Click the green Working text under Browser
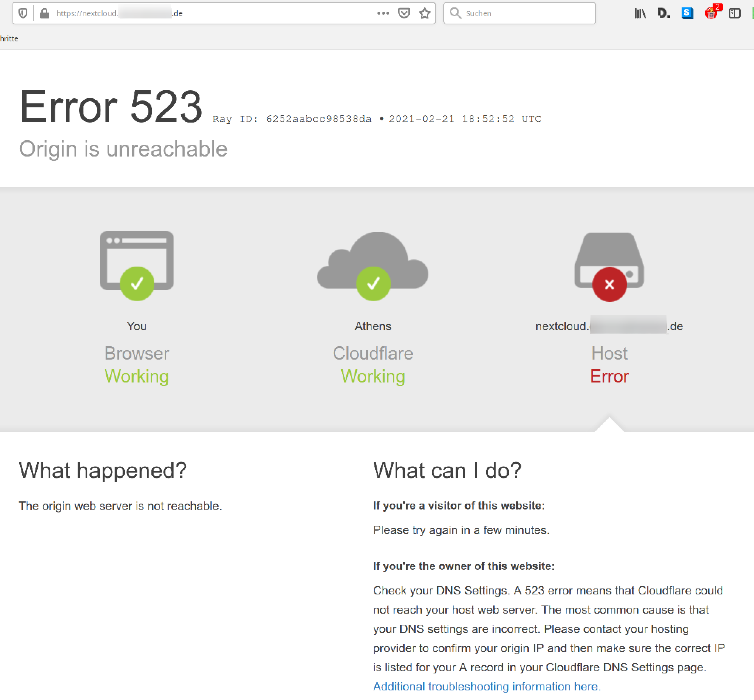 point(137,377)
